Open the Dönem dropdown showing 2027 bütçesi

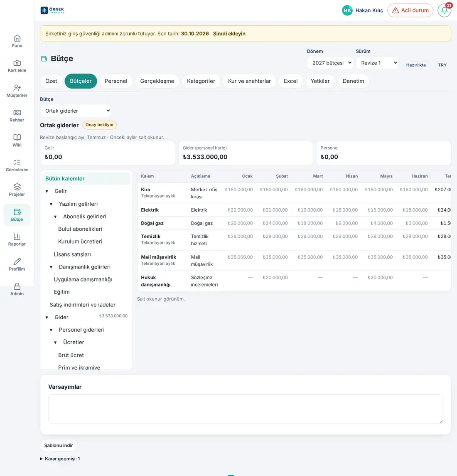coord(330,63)
